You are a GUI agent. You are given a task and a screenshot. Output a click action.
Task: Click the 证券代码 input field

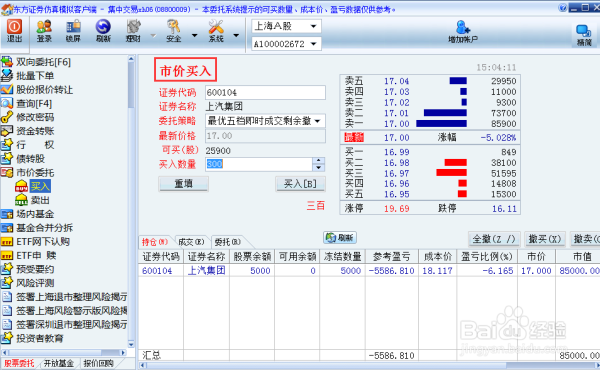265,92
